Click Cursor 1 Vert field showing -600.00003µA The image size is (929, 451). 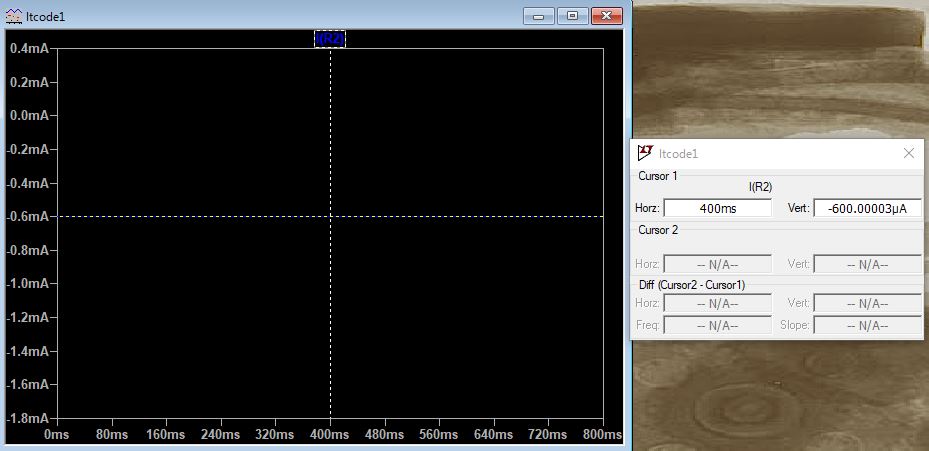tap(867, 208)
